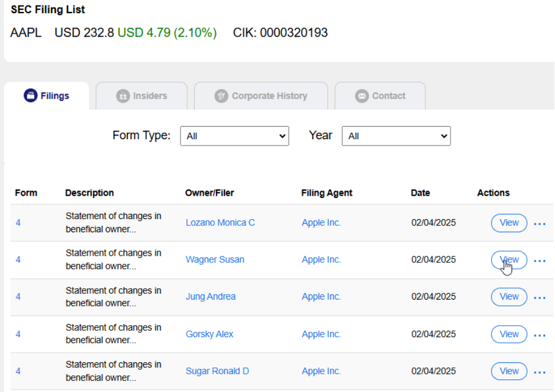Click the Insiders tab people icon
Viewport: 555px width, 392px height.
click(x=123, y=96)
